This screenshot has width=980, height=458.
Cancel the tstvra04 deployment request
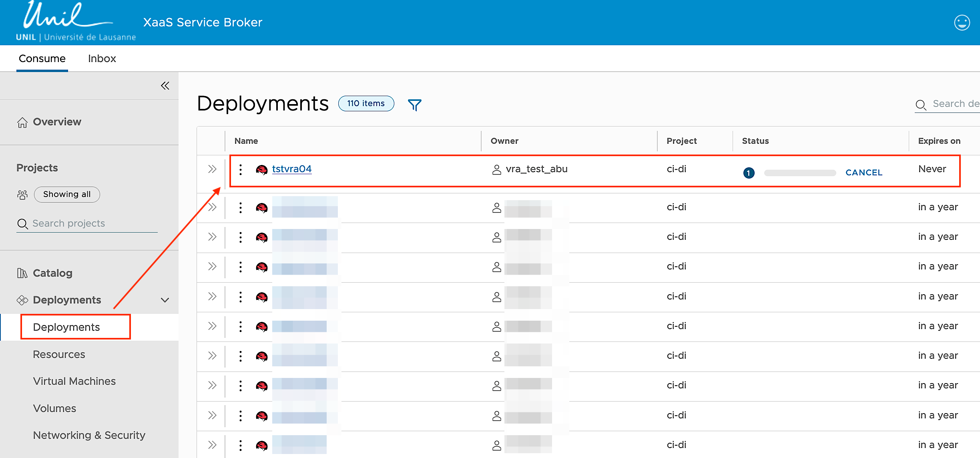click(x=864, y=173)
